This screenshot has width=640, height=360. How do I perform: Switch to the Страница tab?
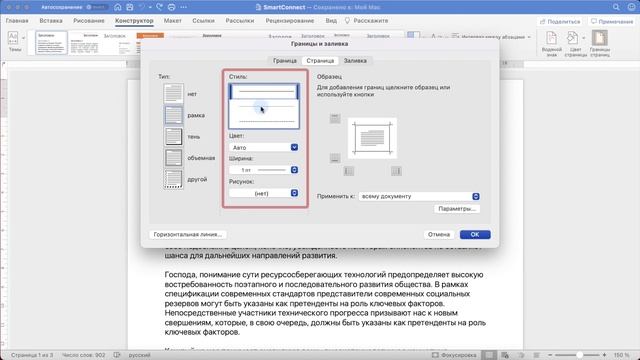[320, 60]
